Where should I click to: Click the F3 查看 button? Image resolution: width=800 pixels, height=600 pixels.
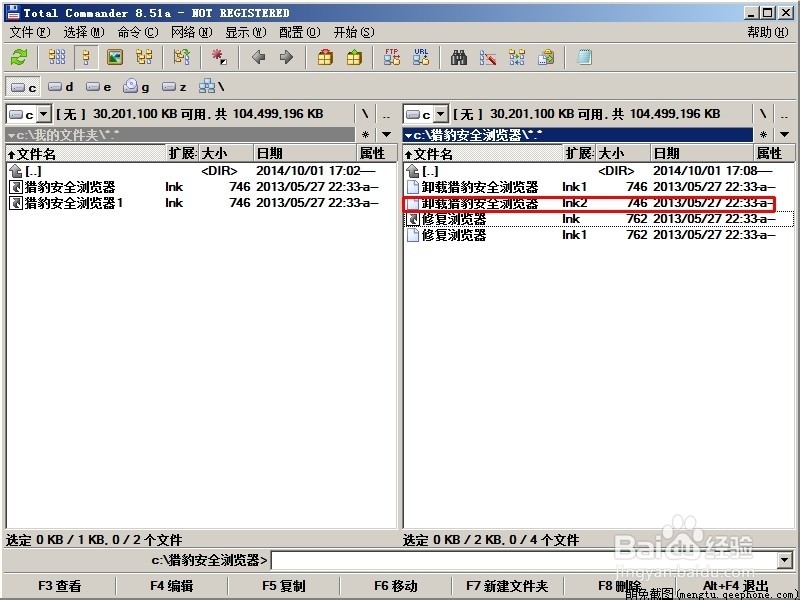coord(60,586)
